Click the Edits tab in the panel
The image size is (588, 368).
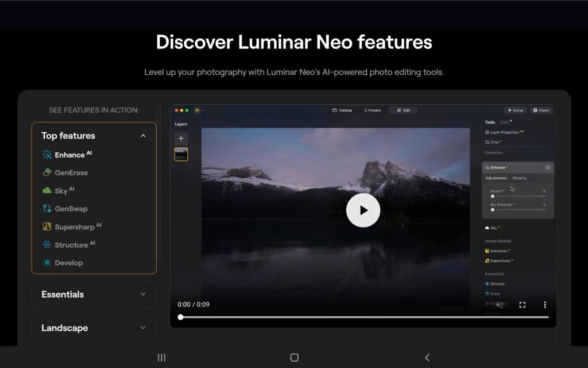click(505, 122)
